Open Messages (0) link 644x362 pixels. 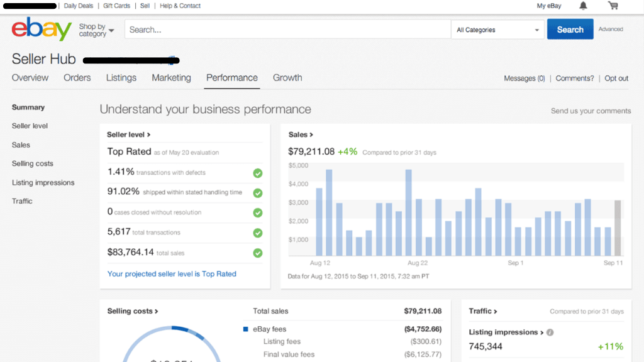pyautogui.click(x=525, y=79)
